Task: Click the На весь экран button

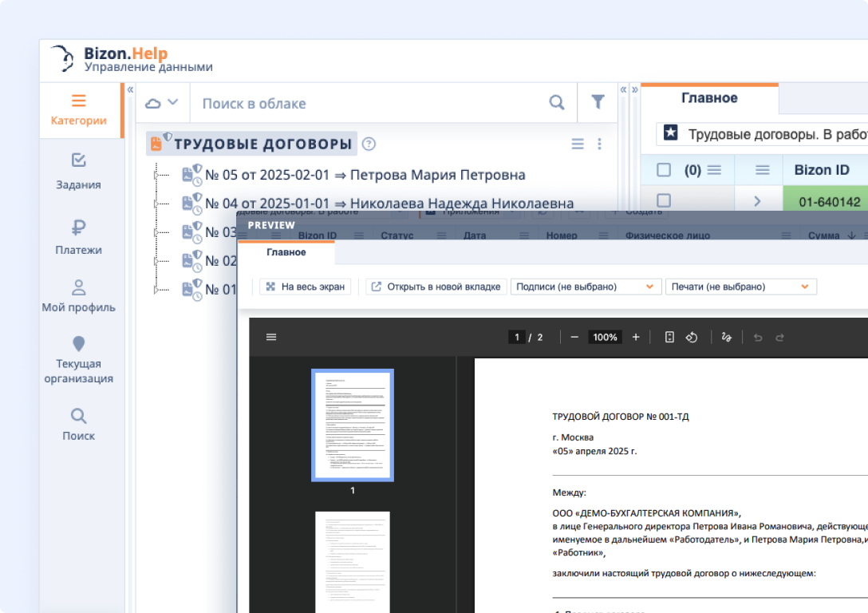Action: tap(305, 286)
